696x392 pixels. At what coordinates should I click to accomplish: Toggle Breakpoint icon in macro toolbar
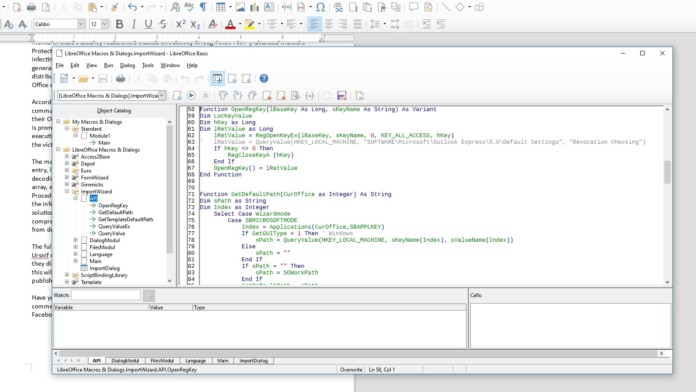pos(267,95)
